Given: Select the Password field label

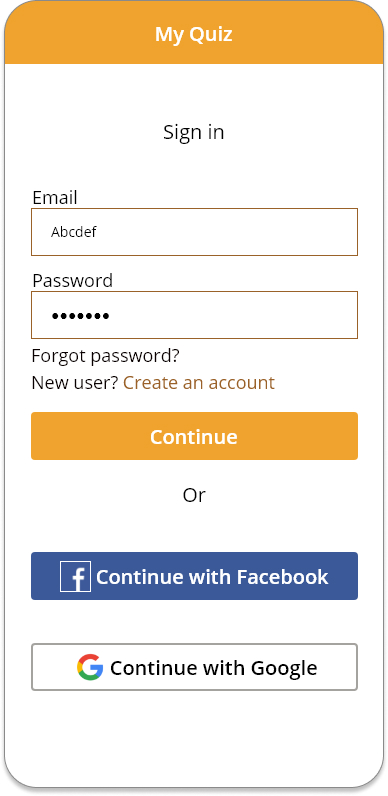Looking at the screenshot, I should point(73,280).
